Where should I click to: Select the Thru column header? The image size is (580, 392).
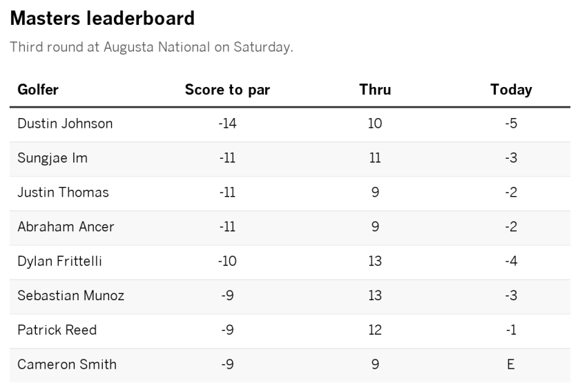coord(375,90)
